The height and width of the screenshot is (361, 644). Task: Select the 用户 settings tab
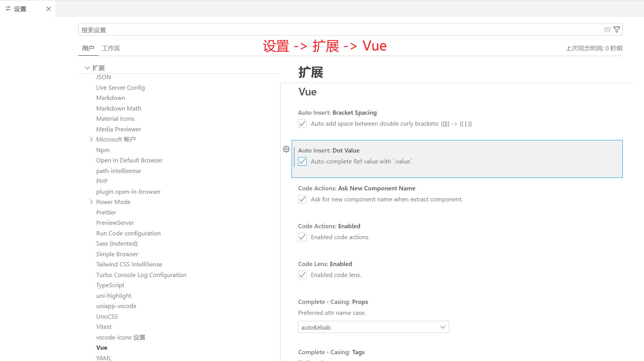[x=88, y=48]
